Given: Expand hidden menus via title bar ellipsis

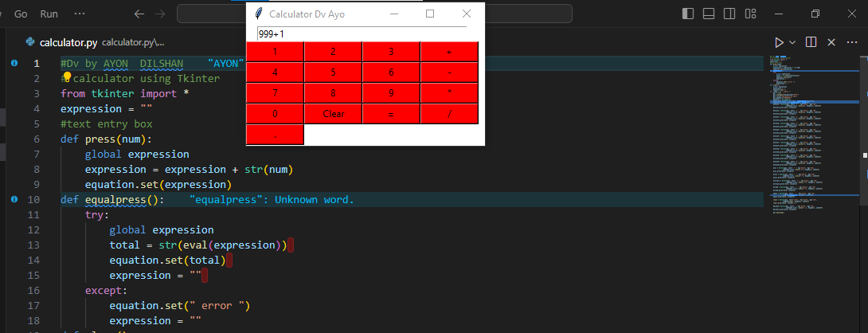Looking at the screenshot, I should (80, 14).
